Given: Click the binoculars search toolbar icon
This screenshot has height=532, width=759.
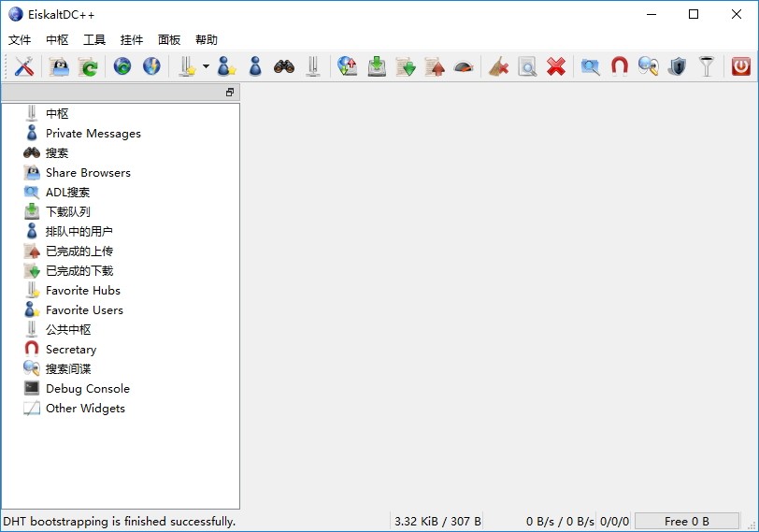Looking at the screenshot, I should pyautogui.click(x=284, y=66).
